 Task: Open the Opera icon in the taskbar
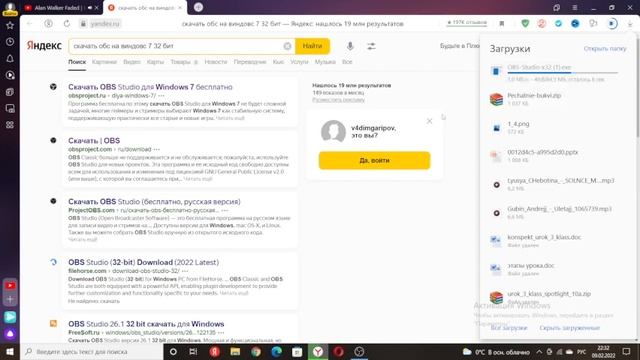pos(338,351)
